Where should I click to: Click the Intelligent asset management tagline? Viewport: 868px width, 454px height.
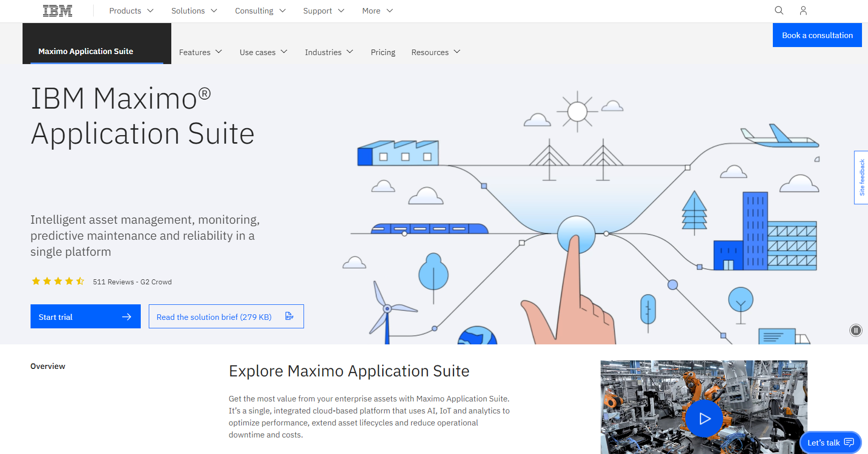145,235
